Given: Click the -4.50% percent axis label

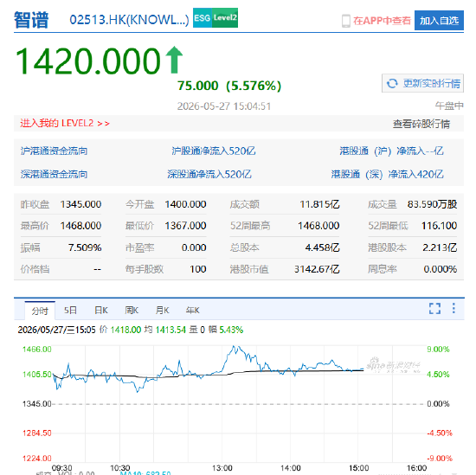Looking at the screenshot, I should click(440, 433).
